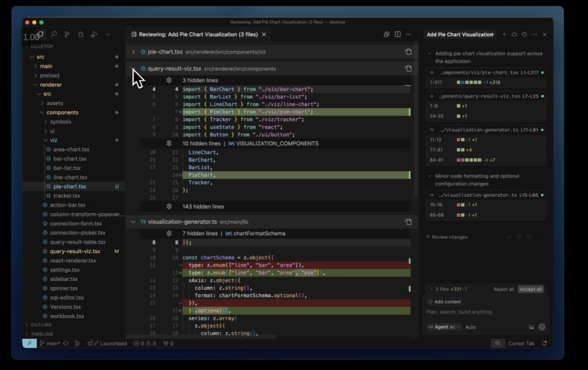This screenshot has width=588, height=370.
Task: Click thumbs down feedback icon
Action: point(519,237)
